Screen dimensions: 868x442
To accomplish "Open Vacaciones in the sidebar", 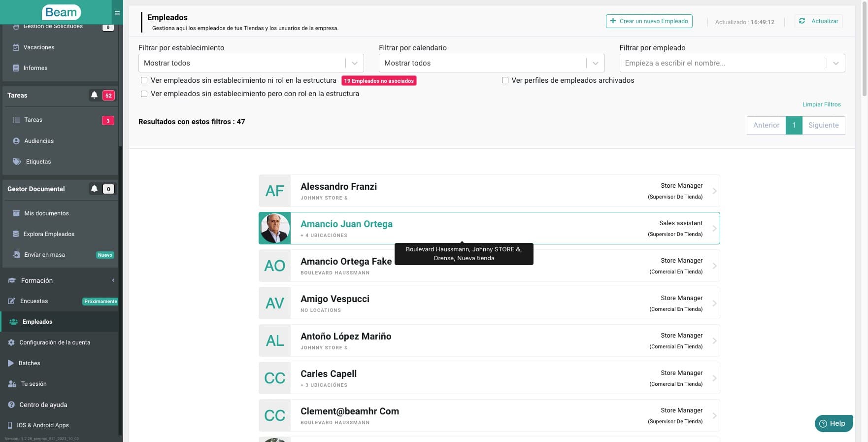I will point(39,47).
